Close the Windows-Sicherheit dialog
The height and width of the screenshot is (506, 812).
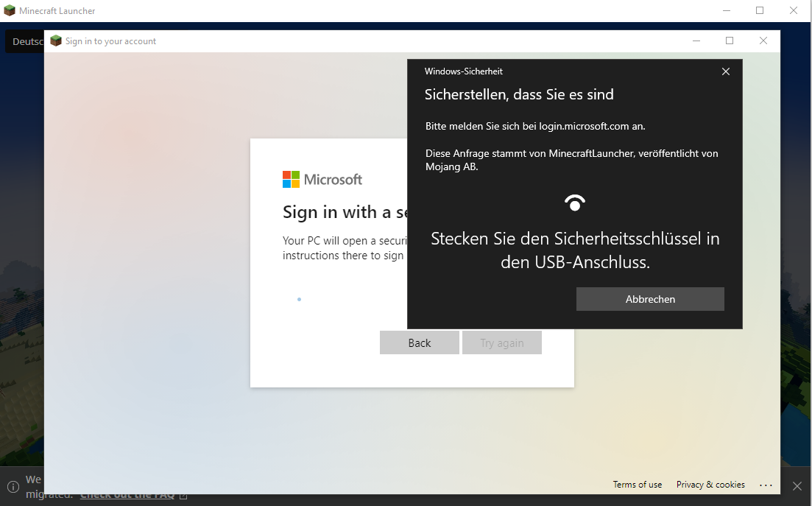click(x=726, y=71)
